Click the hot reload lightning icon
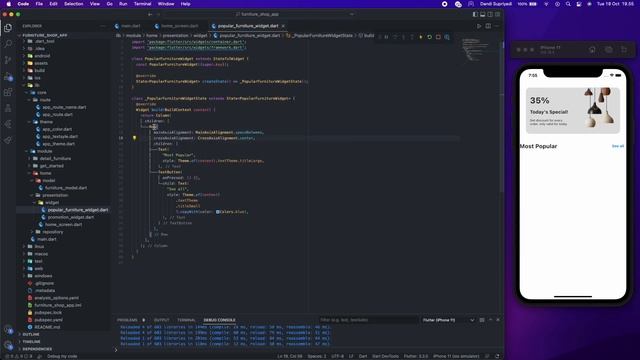This screenshot has width=640, height=360. tap(421, 37)
